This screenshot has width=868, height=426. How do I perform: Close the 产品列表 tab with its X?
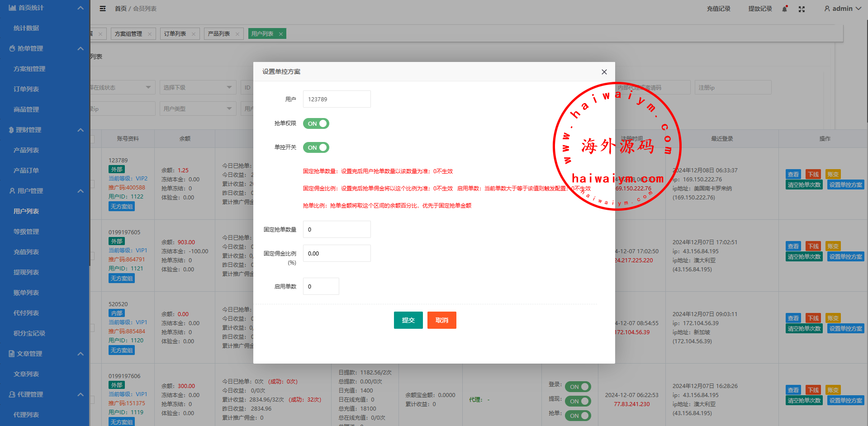click(237, 34)
